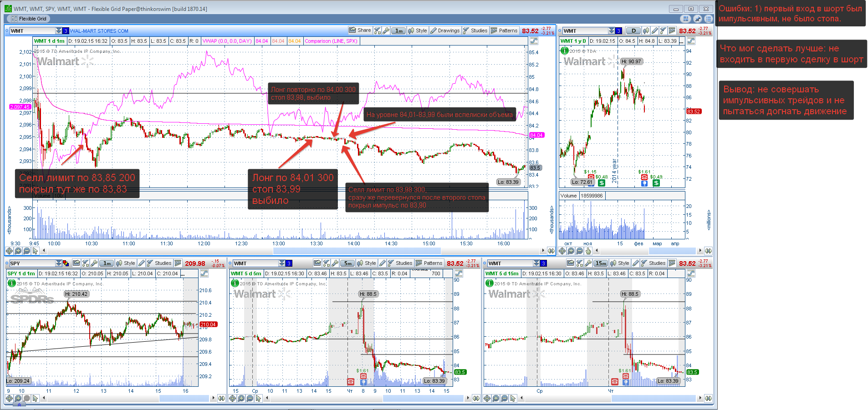This screenshot has width=868, height=410.
Task: Click the hand drawing tool under daily chart
Action: click(x=588, y=251)
